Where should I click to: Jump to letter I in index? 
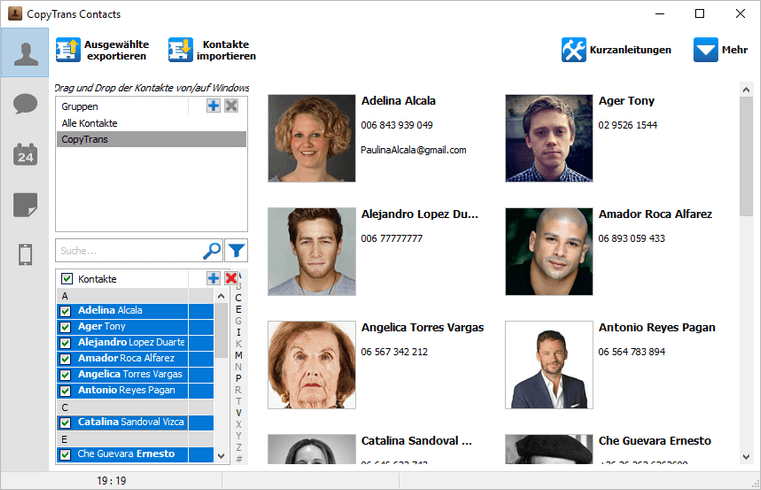pos(238,332)
